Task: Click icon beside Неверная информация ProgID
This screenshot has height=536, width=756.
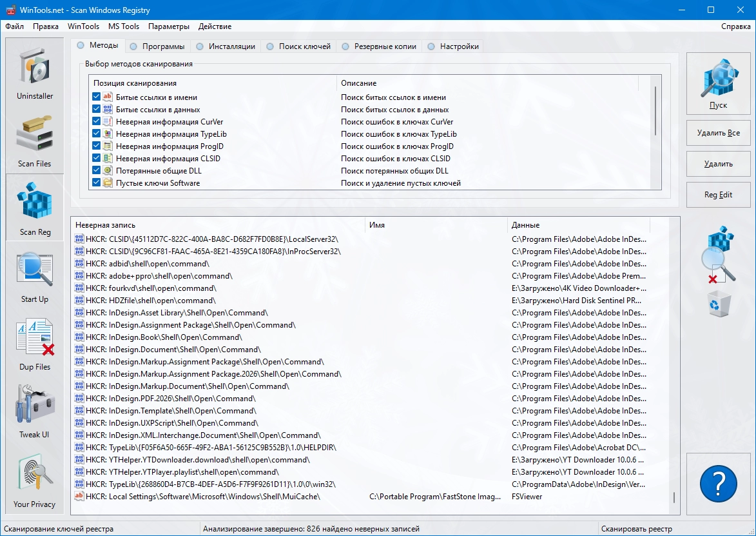Action: click(108, 146)
